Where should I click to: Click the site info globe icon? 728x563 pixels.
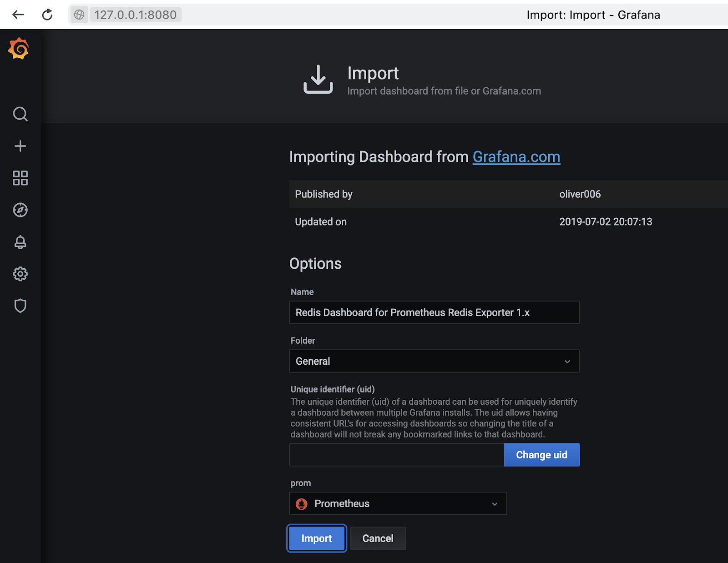[79, 15]
